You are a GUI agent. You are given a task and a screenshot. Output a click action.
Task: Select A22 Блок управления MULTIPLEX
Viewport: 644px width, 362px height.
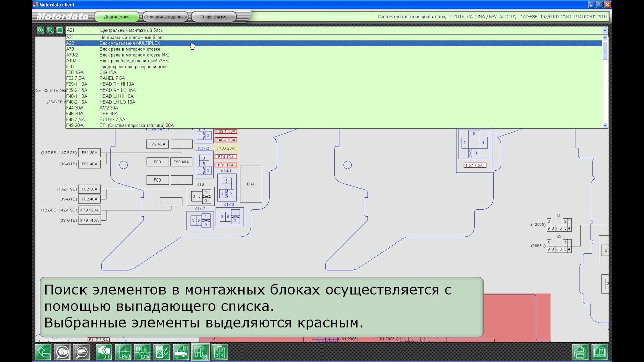tap(334, 43)
